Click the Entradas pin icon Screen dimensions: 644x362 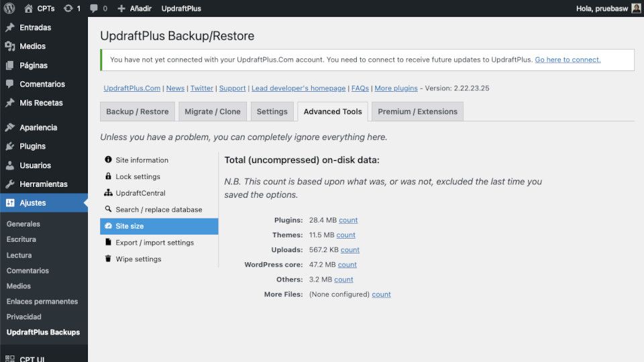[x=10, y=27]
